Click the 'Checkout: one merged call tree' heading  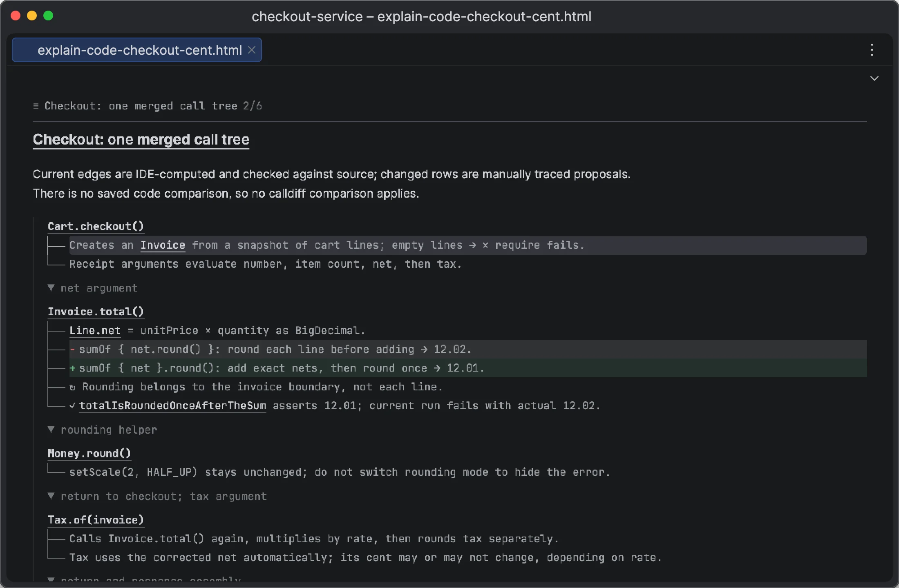[141, 140]
